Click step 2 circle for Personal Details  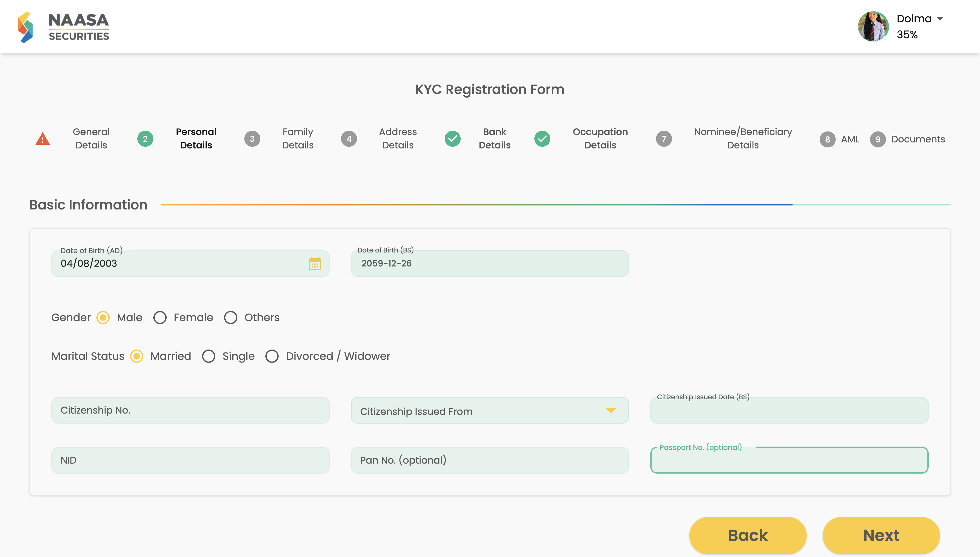[145, 138]
